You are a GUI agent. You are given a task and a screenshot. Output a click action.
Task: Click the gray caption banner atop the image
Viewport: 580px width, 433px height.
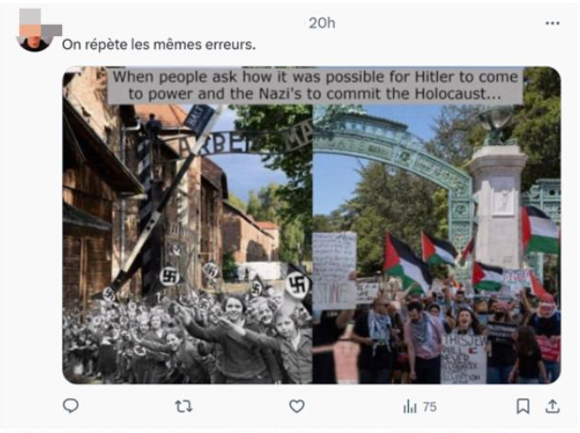click(315, 85)
